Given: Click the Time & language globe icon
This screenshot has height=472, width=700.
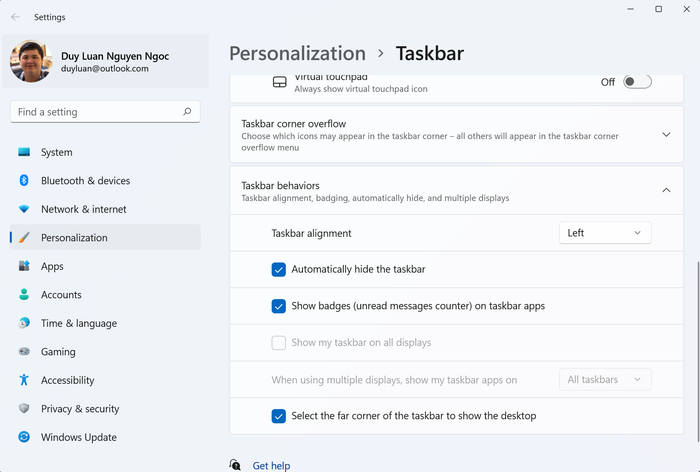Looking at the screenshot, I should click(x=24, y=323).
